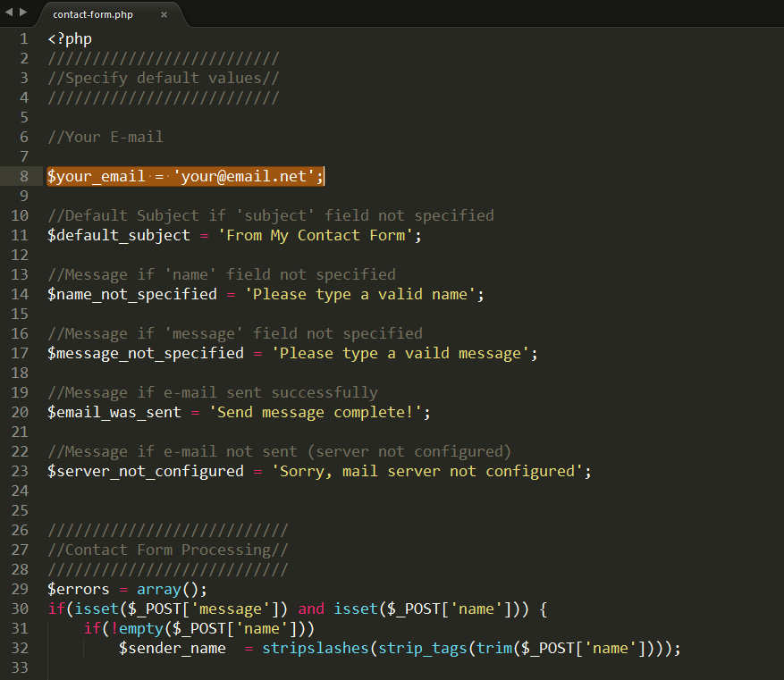Viewport: 784px width, 680px height.
Task: Click the right tab scroll arrow
Action: pos(23,12)
